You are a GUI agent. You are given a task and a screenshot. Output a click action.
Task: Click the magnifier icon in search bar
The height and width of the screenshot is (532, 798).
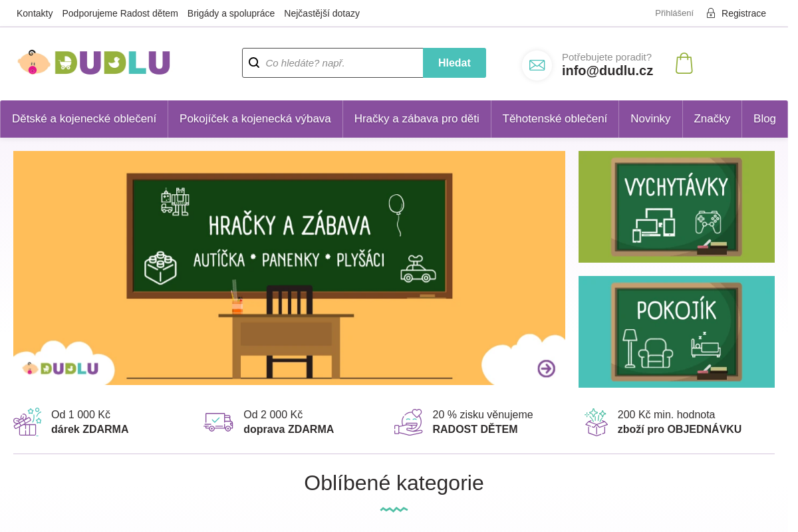click(254, 63)
